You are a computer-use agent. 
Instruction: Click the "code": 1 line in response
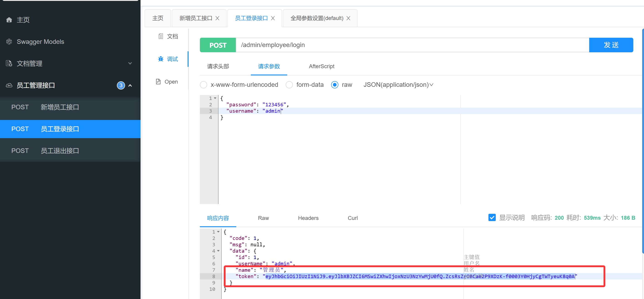(x=244, y=238)
